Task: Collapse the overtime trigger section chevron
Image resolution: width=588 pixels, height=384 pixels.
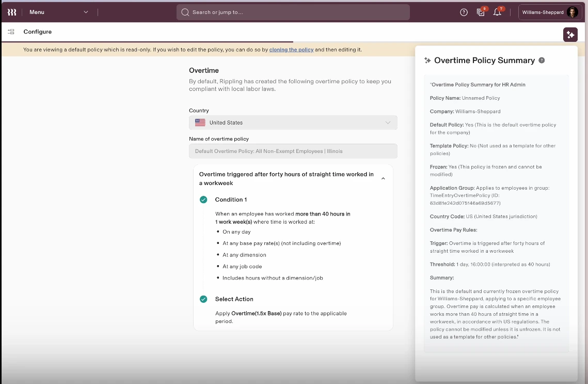Action: (x=383, y=179)
